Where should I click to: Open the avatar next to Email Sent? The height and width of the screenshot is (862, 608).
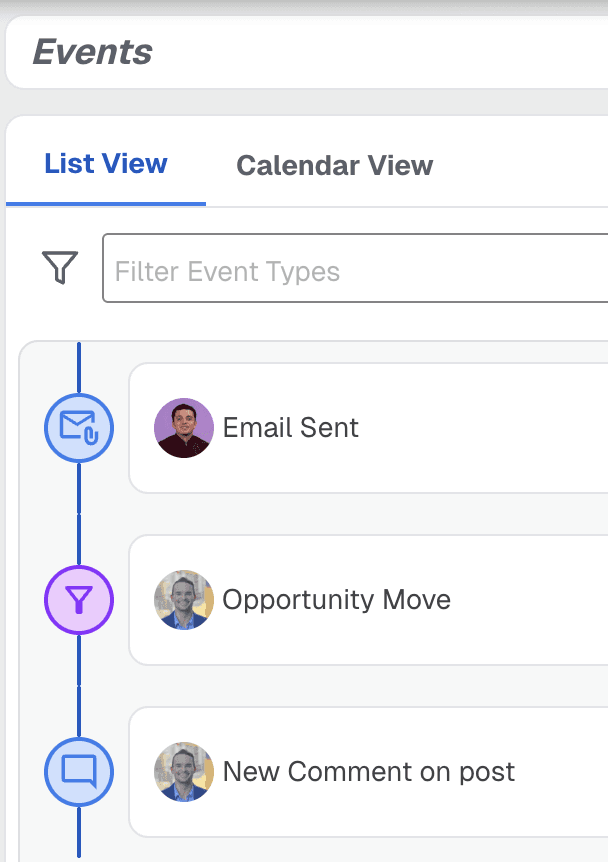(184, 427)
